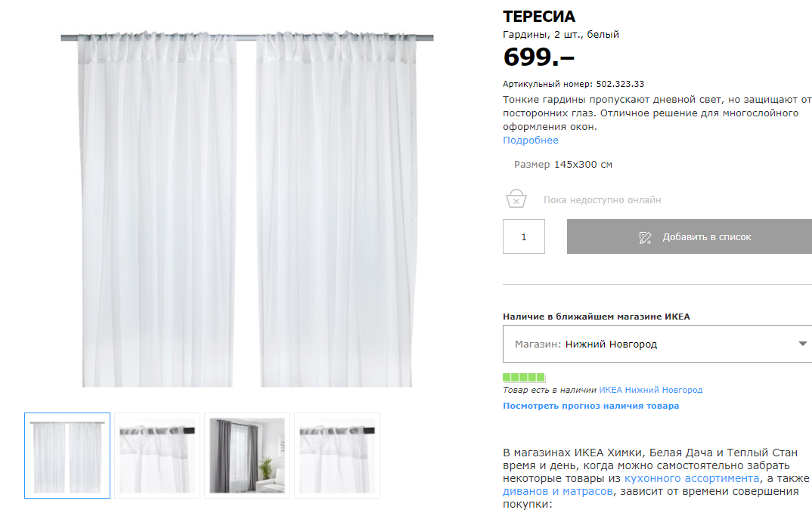Select the second close-up rod thumbnail
This screenshot has height=516, width=812.
coord(157,456)
